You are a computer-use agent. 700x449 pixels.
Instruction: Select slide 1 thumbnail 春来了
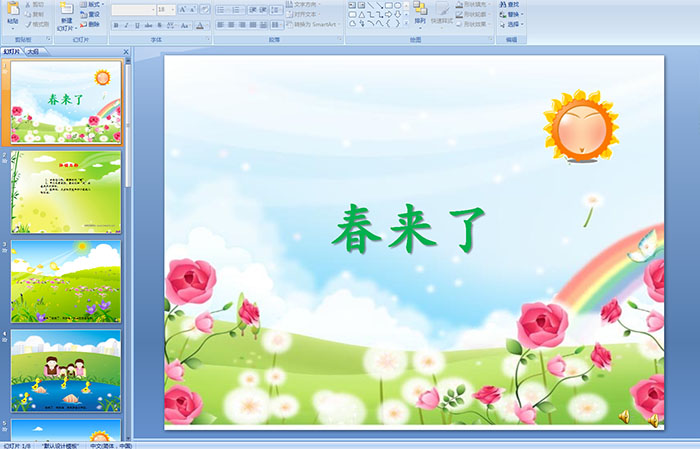point(66,102)
